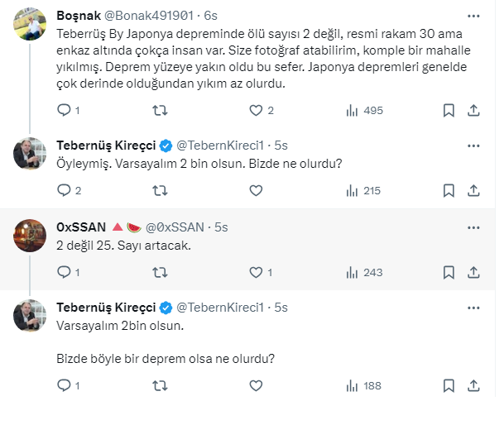The width and height of the screenshot is (504, 444).
Task: Like 0xSSAN's tweet
Action: (x=257, y=271)
